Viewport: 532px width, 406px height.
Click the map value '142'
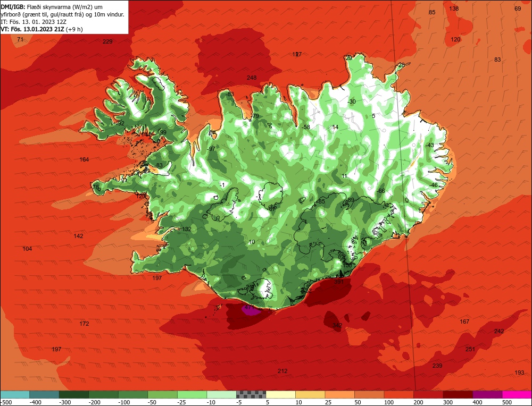pos(78,236)
